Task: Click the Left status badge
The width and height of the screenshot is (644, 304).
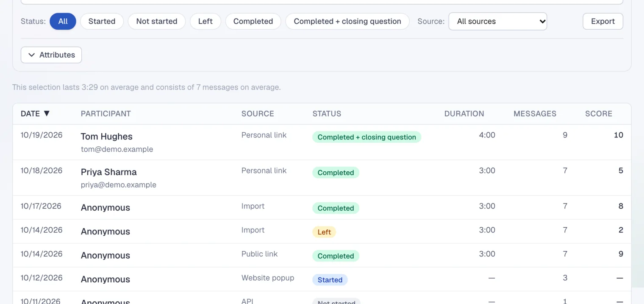Action: (x=324, y=232)
